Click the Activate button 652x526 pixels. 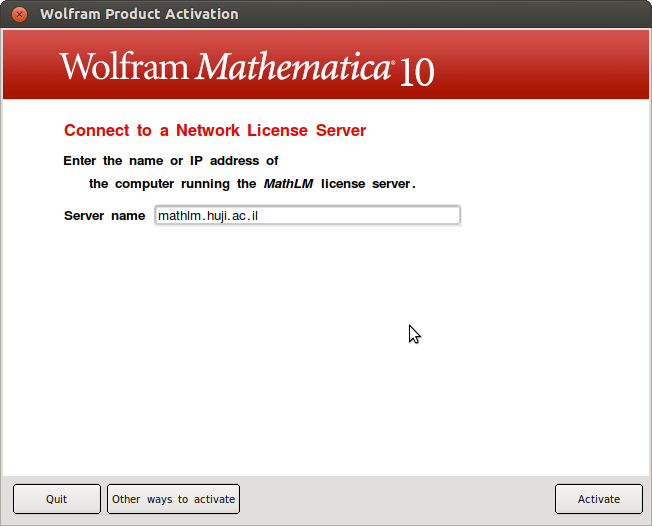pyautogui.click(x=599, y=499)
